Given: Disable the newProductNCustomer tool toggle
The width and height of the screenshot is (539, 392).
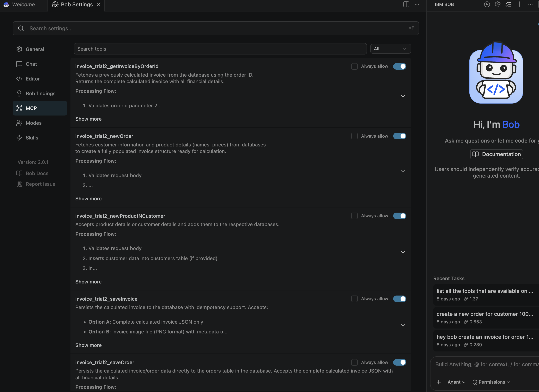Looking at the screenshot, I should [400, 216].
